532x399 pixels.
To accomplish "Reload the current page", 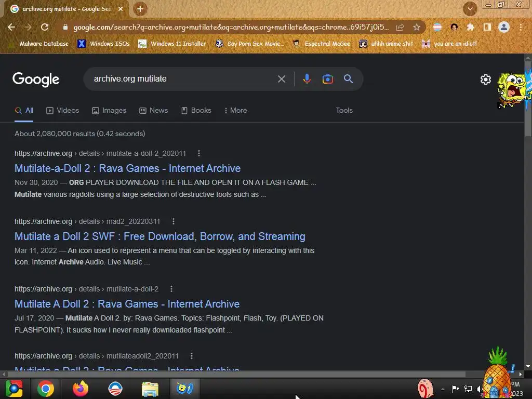I will (x=45, y=27).
